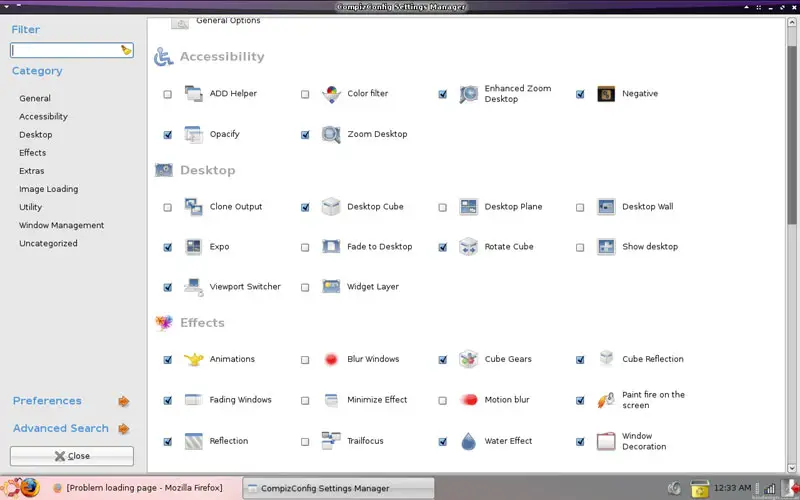The width and height of the screenshot is (800, 500).
Task: Enable the Blur Windows checkbox
Action: pos(305,360)
